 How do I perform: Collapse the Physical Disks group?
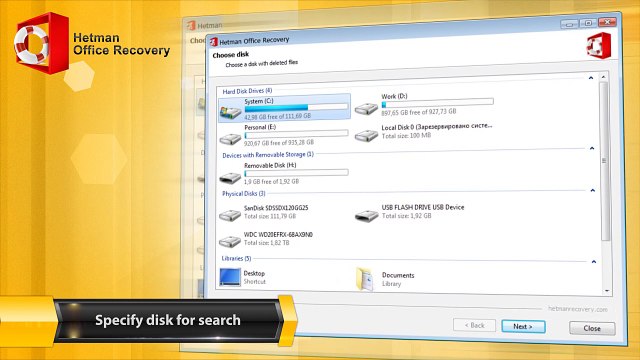[593, 190]
